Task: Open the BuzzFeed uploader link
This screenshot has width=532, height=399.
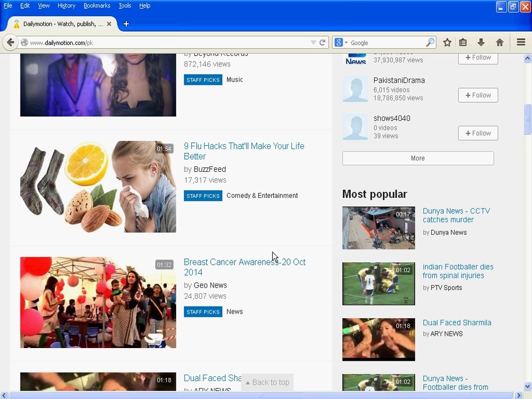Action: [x=209, y=169]
